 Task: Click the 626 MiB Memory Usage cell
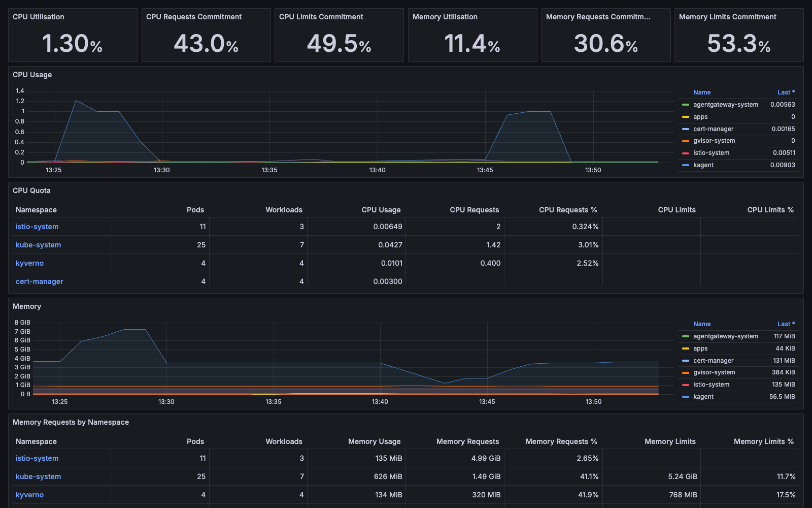(388, 477)
